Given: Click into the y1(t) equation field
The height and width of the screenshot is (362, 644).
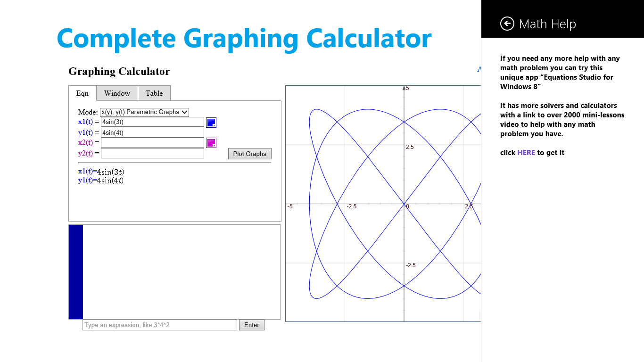Looking at the screenshot, I should point(152,132).
